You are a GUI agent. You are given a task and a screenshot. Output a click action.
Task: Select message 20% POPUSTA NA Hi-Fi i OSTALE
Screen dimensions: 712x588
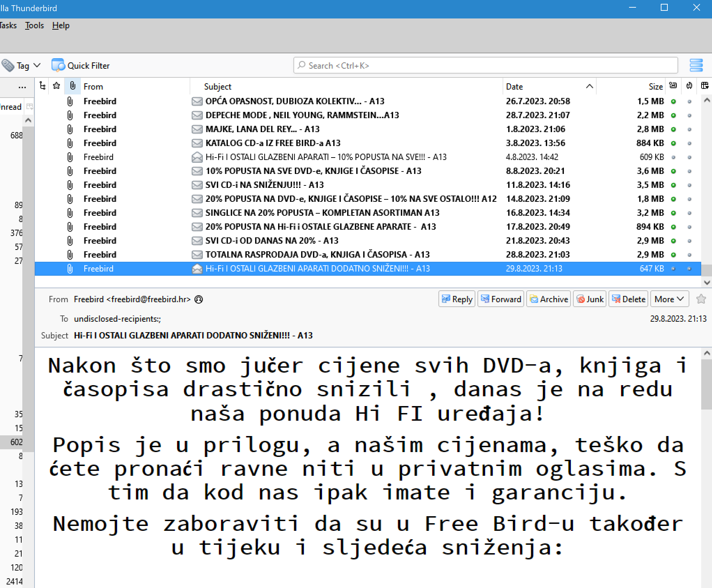(x=368, y=227)
